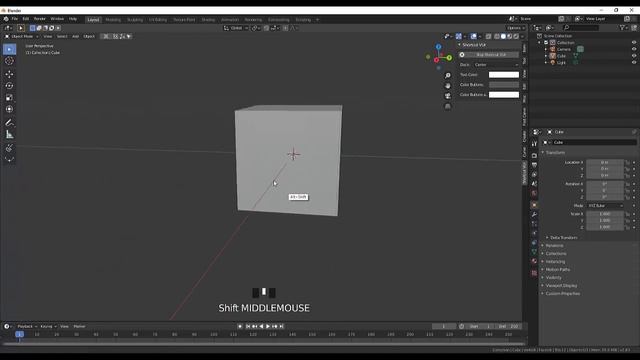Click the Stop Shortcut VUr button
Screen dimensions: 640x360
[491, 55]
